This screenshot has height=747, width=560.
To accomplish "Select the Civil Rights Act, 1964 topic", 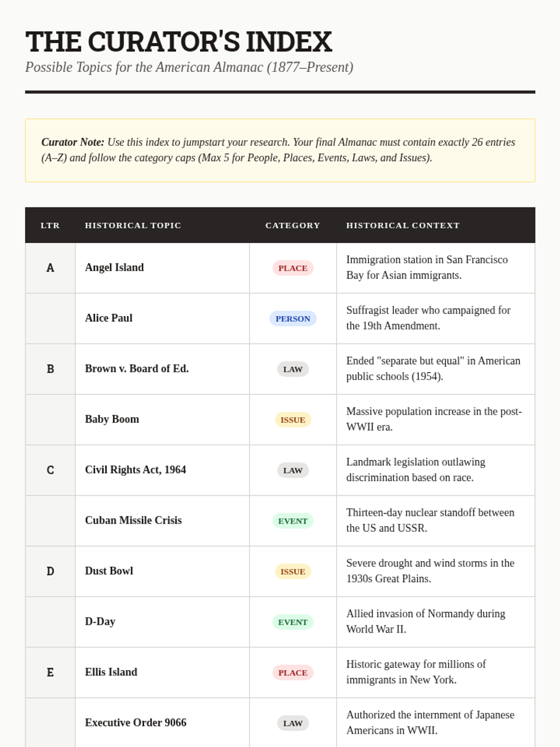I will point(135,470).
